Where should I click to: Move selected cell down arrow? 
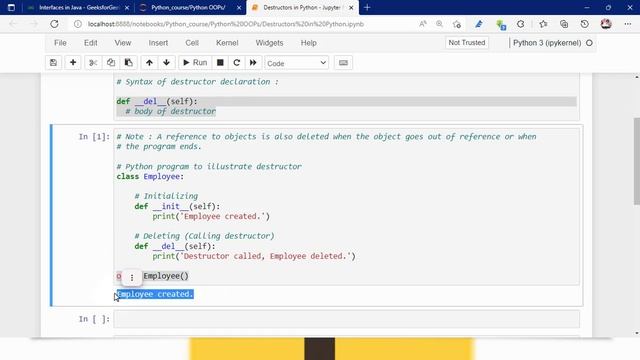(x=167, y=63)
